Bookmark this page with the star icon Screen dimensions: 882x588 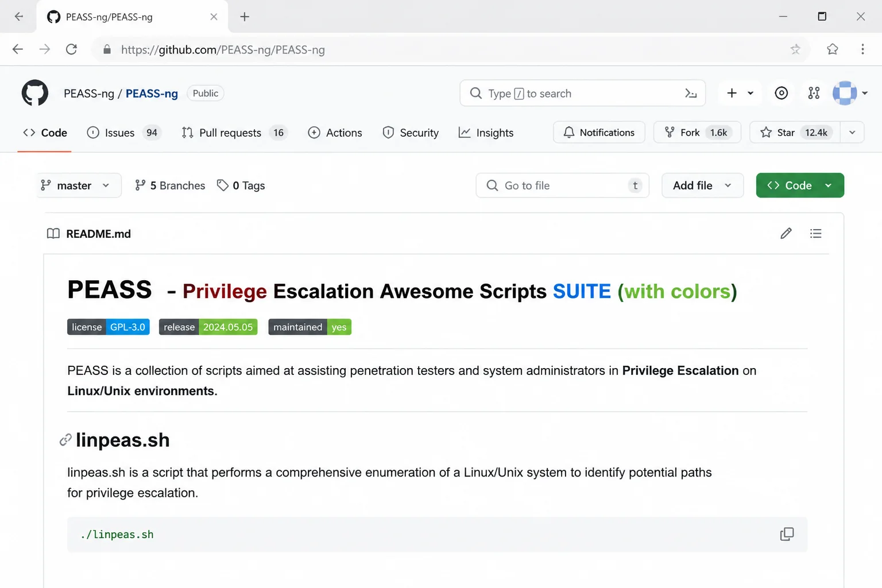coord(795,49)
